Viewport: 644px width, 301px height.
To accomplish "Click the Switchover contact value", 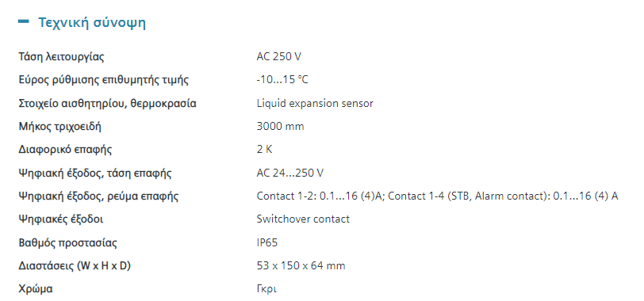I will [303, 219].
